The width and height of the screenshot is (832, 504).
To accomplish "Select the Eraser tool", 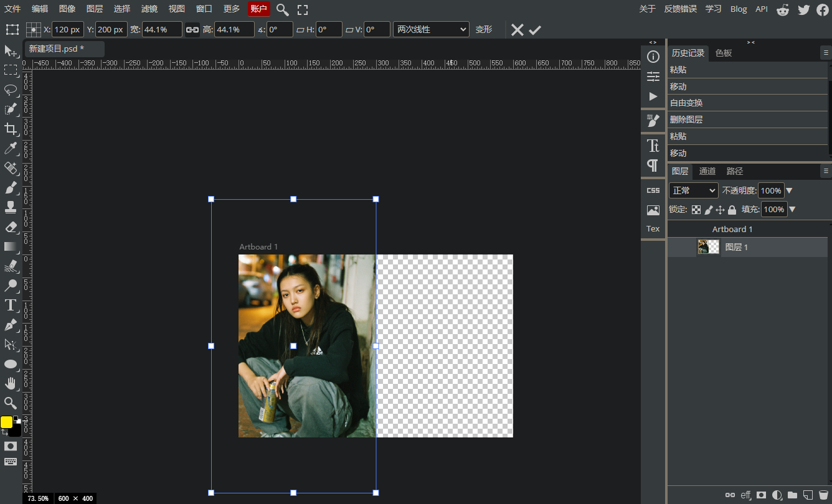I will (11, 226).
